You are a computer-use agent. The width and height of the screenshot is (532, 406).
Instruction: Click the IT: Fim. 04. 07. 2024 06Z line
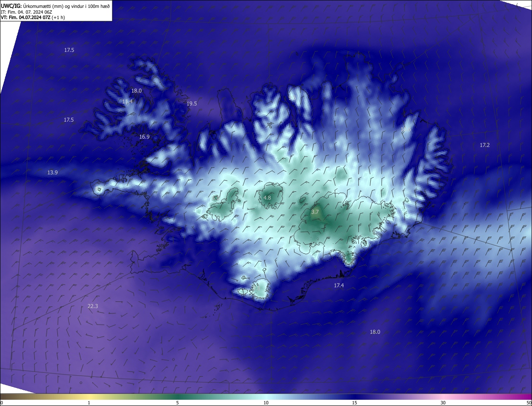pyautogui.click(x=26, y=12)
